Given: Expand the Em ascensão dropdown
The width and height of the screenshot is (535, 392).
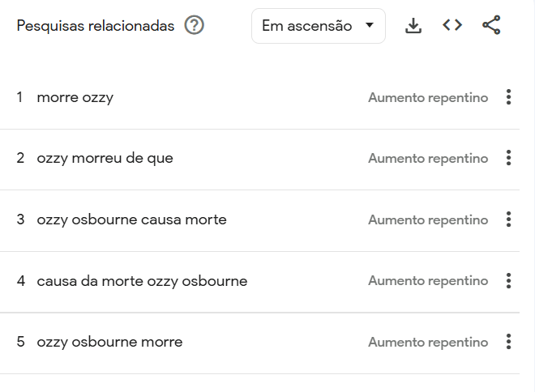Looking at the screenshot, I should coord(318,26).
